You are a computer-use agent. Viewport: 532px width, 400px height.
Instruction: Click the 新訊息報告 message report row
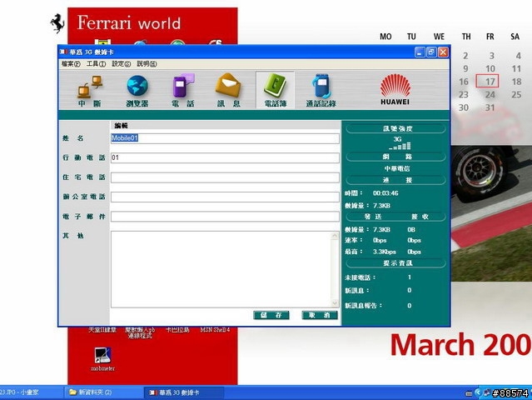click(379, 306)
